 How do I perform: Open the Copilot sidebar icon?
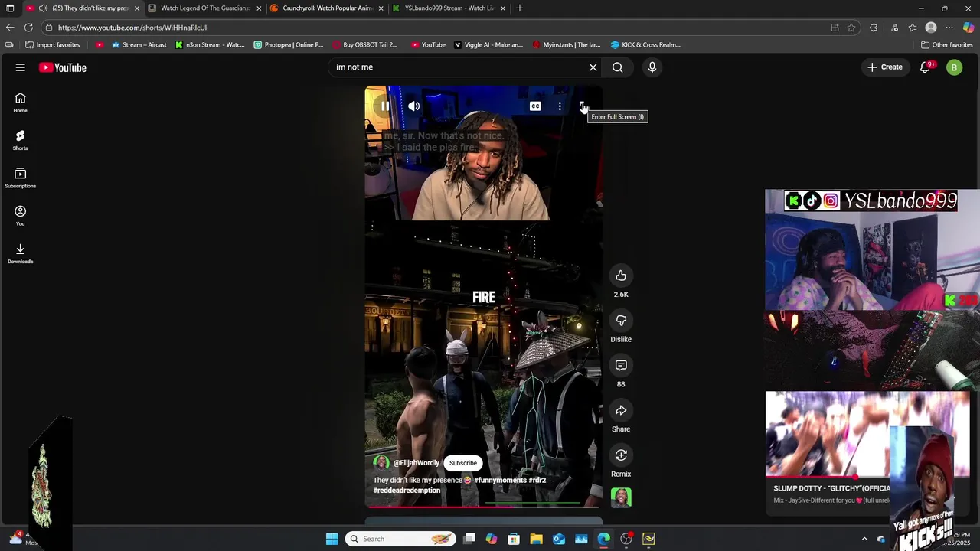969,28
